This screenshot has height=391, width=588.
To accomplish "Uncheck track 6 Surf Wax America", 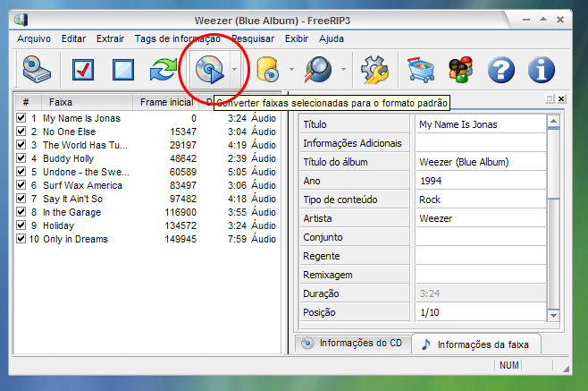I will point(21,185).
